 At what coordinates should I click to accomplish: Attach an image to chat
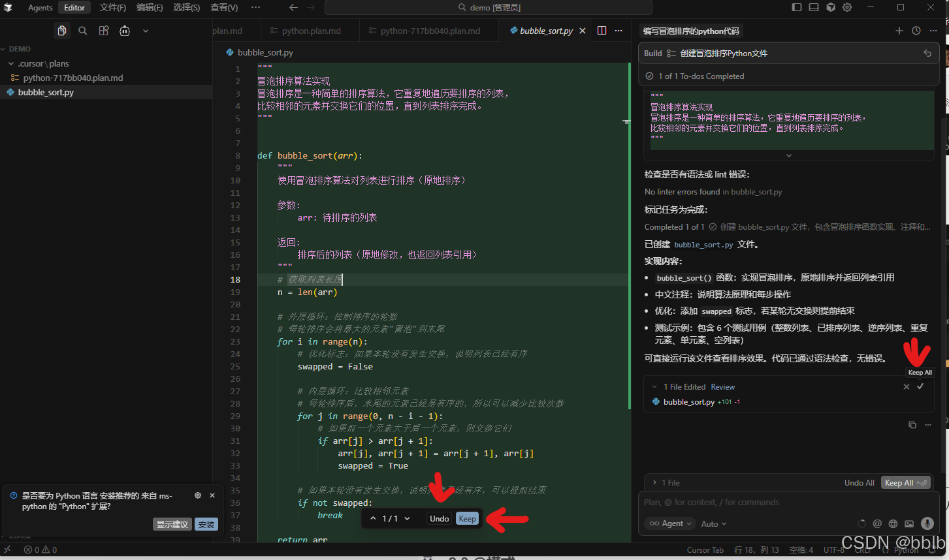tap(909, 523)
